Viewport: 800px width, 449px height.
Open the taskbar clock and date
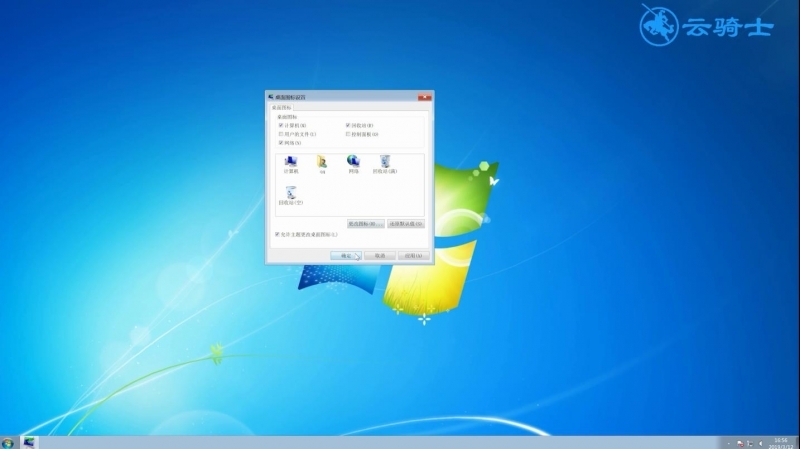(x=781, y=443)
